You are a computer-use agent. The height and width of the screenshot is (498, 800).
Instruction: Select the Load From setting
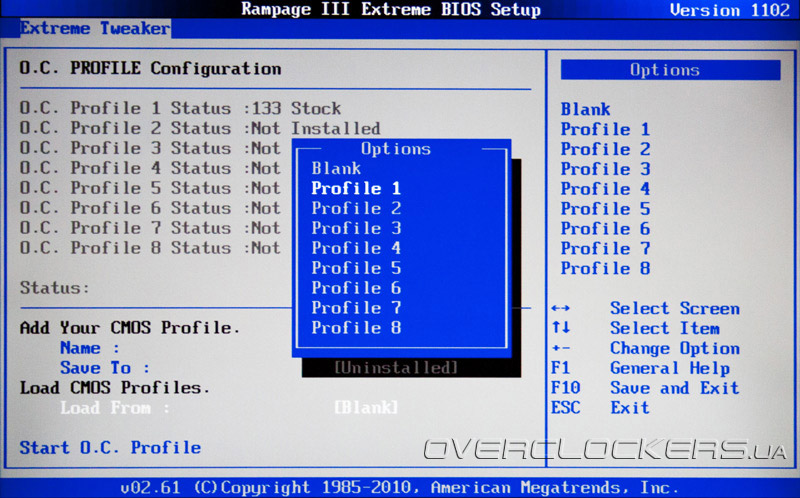point(114,408)
